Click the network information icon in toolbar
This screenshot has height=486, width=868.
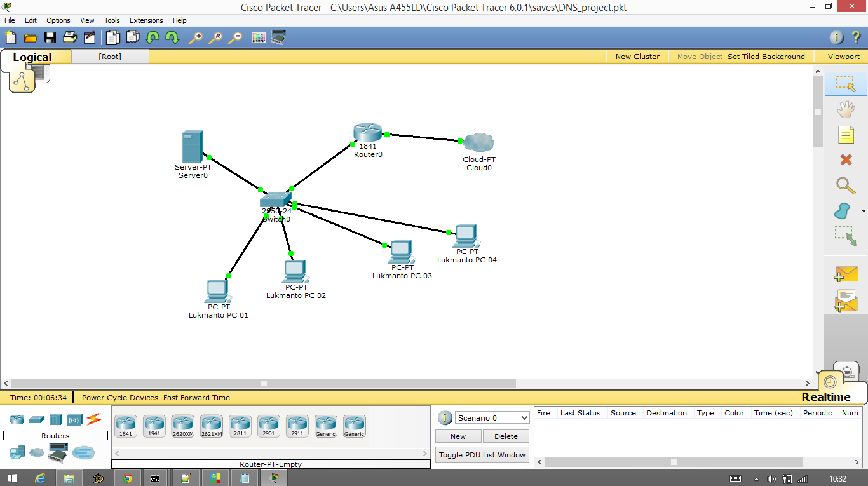click(x=837, y=37)
